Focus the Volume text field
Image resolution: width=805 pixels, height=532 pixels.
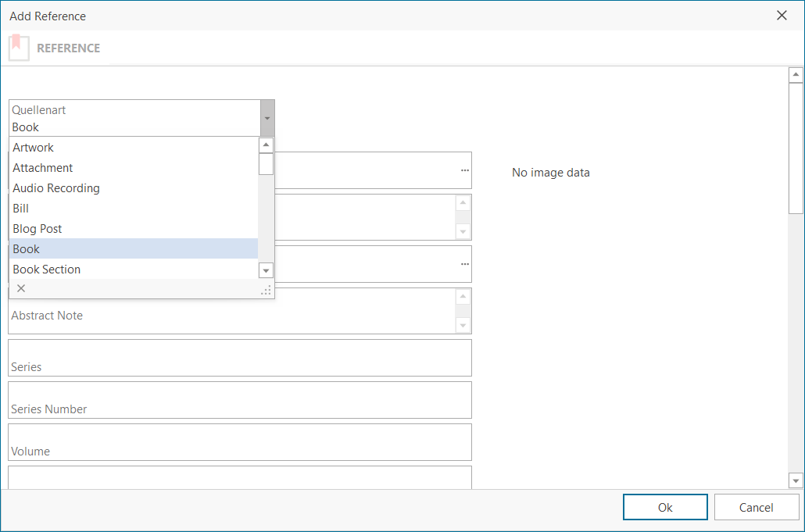pyautogui.click(x=239, y=443)
